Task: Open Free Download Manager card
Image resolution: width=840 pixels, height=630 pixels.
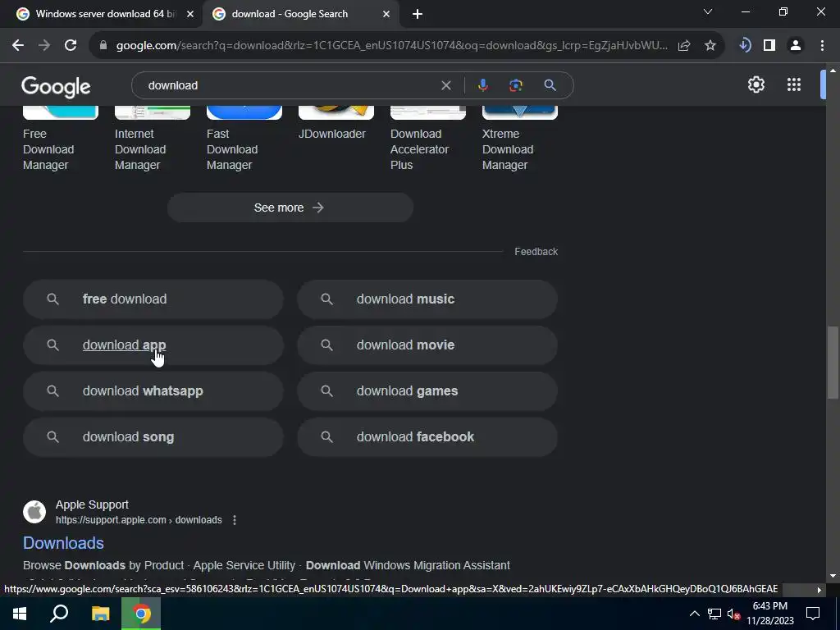Action: click(x=60, y=139)
